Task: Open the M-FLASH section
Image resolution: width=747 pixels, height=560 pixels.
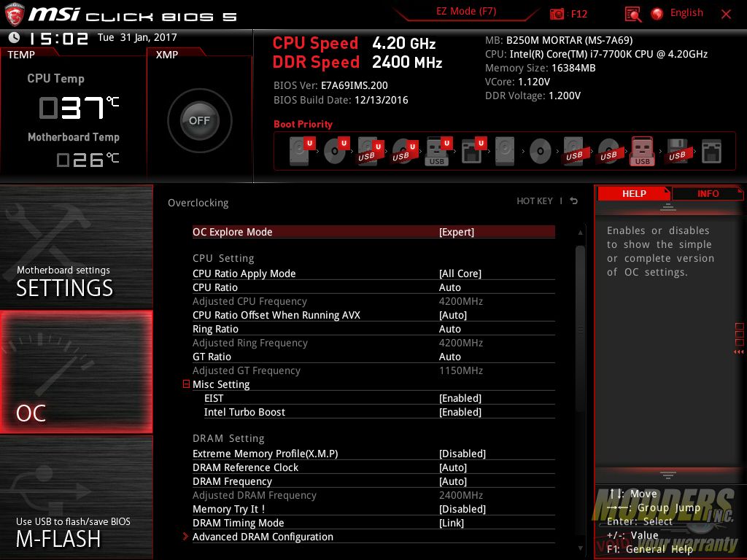Action: click(x=76, y=497)
